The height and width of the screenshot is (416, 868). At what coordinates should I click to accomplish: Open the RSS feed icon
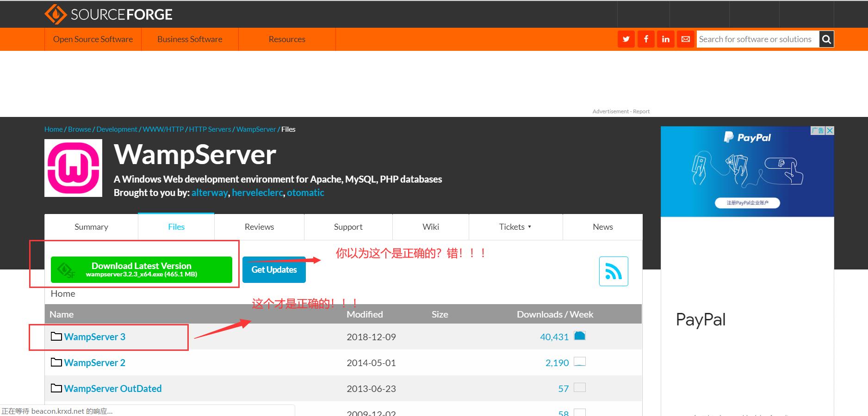[x=614, y=271]
